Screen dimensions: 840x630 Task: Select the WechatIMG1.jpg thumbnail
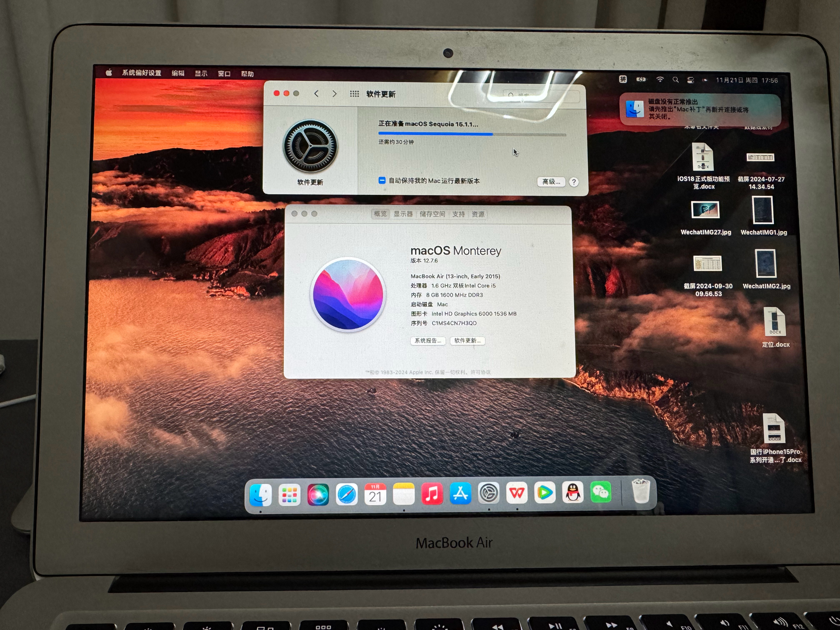763,210
